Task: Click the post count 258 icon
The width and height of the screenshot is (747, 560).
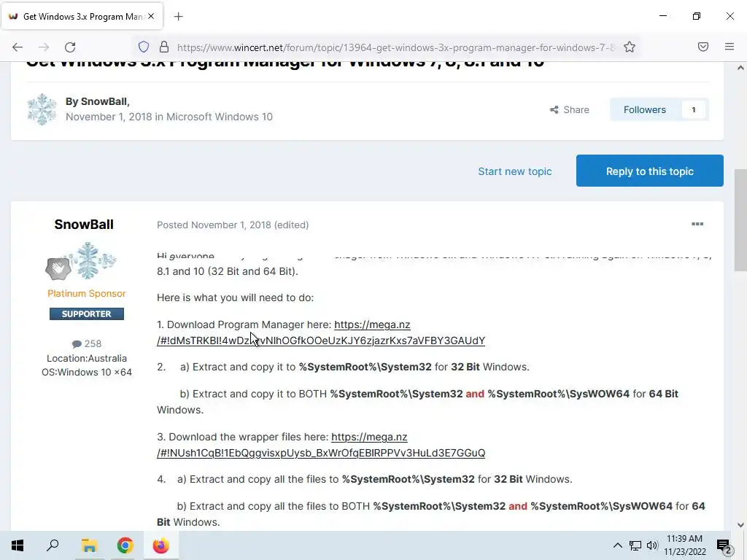Action: [76, 344]
